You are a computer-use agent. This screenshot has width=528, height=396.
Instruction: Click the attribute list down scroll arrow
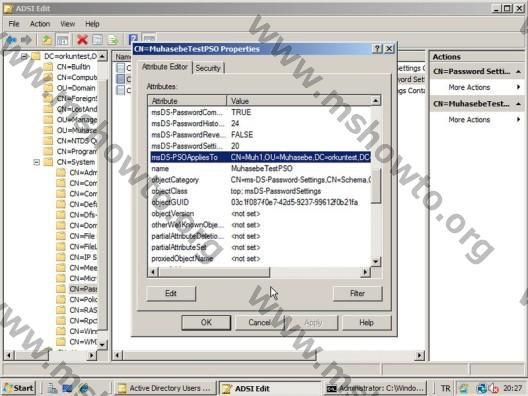point(375,261)
